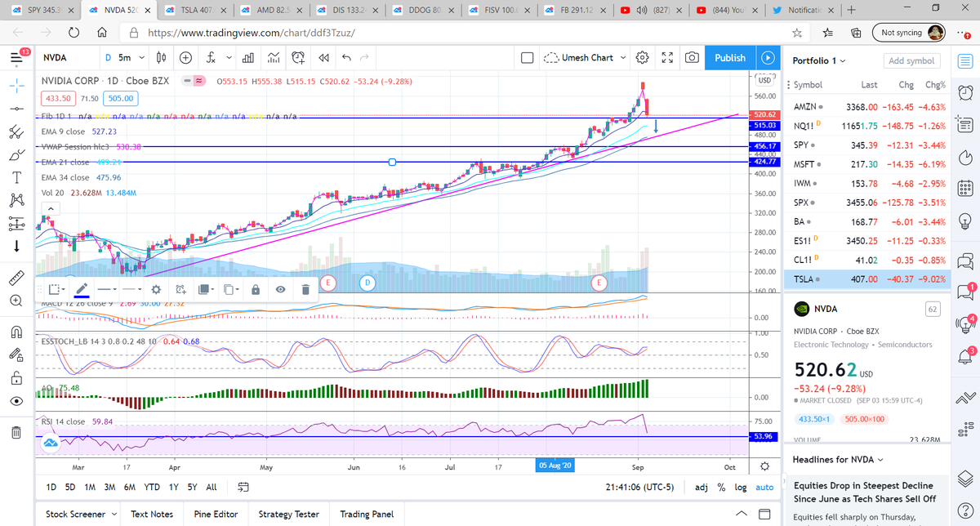Open financials bar chart icon

249,58
